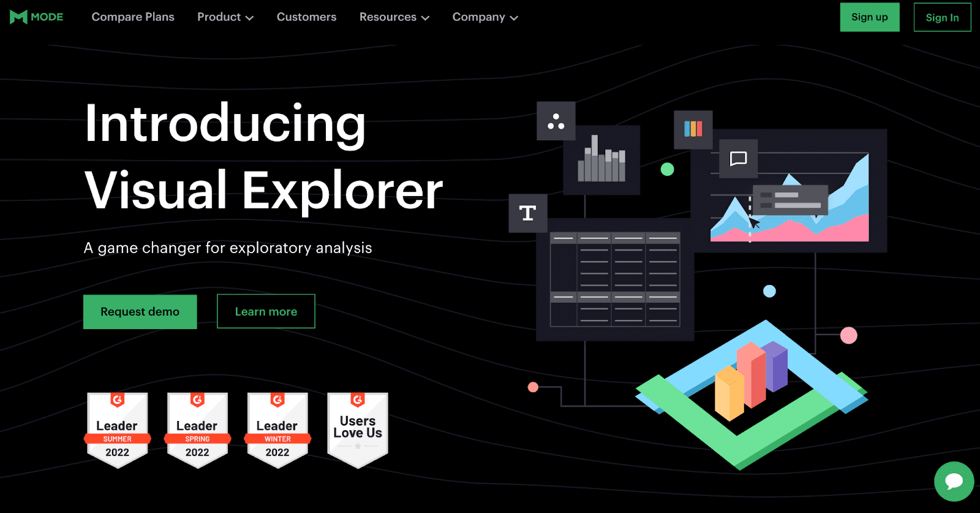Click the three-dot scatter icon tile

pyautogui.click(x=556, y=121)
